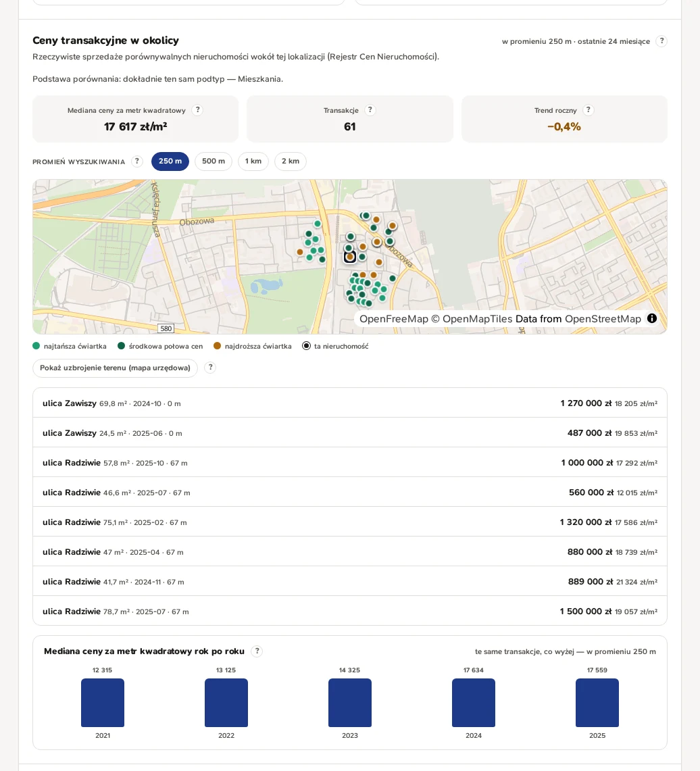
Task: Click the 'ulica Radziwie 41,7 m²' row
Action: point(350,582)
